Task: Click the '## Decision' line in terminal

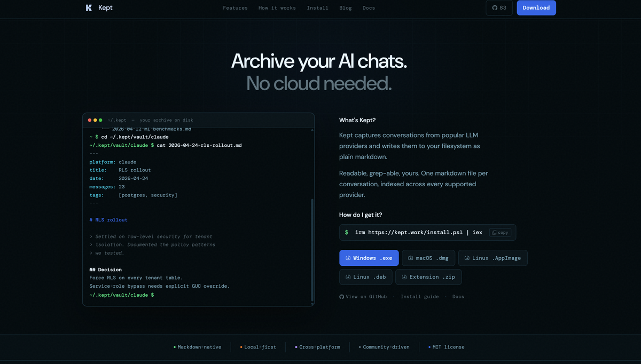Action: 106,270
